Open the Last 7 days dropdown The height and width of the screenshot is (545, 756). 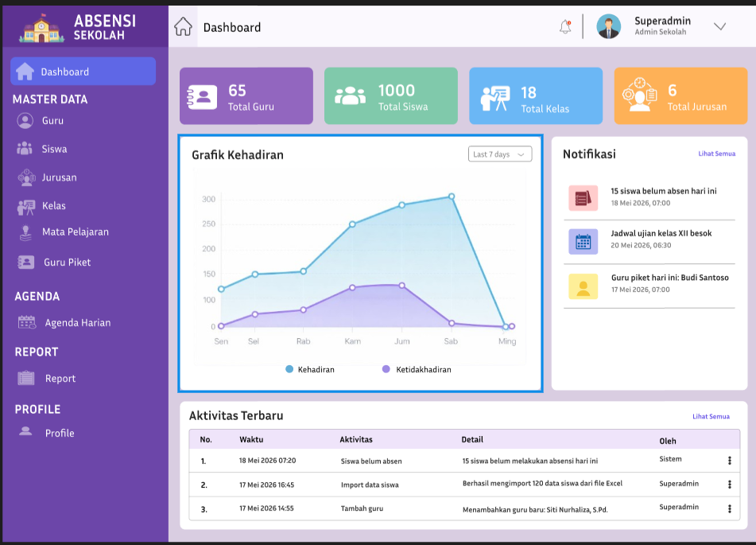(x=500, y=154)
